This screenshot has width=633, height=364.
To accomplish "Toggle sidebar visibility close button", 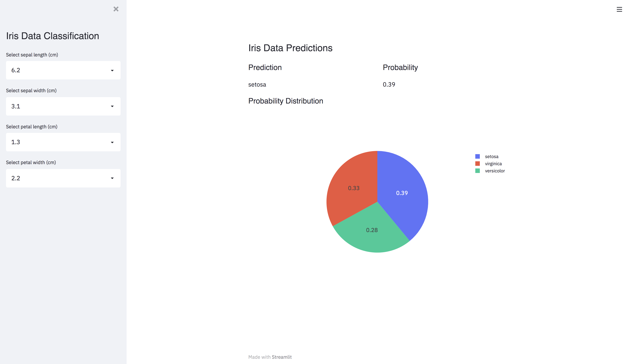I will [x=116, y=9].
